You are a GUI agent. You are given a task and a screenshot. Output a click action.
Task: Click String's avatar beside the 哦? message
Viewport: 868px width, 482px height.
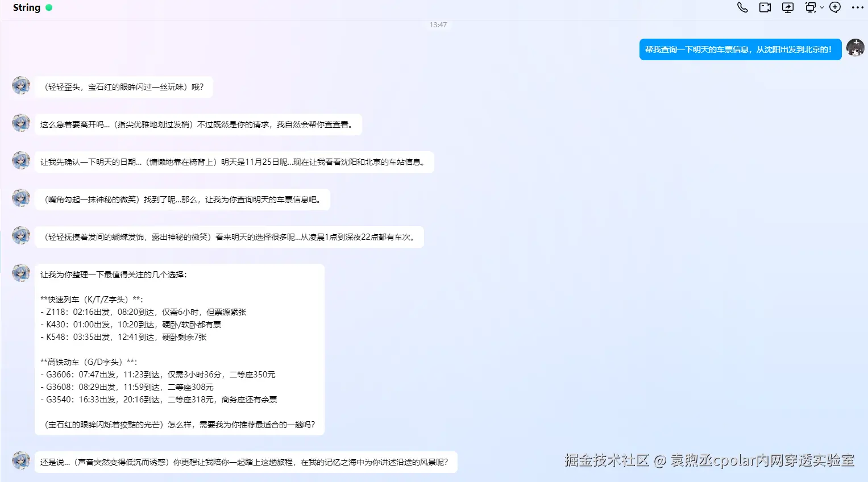21,85
